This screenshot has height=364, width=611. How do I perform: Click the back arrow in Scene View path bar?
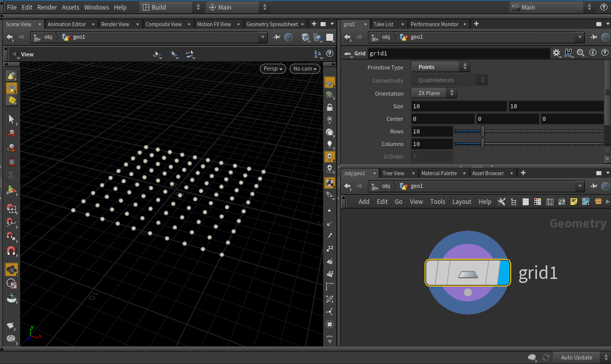click(x=10, y=37)
